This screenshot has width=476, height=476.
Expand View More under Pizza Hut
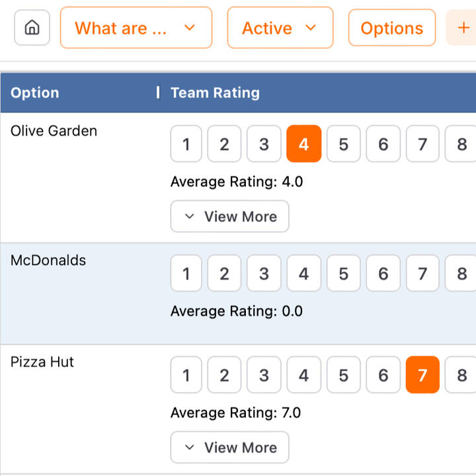(x=229, y=448)
